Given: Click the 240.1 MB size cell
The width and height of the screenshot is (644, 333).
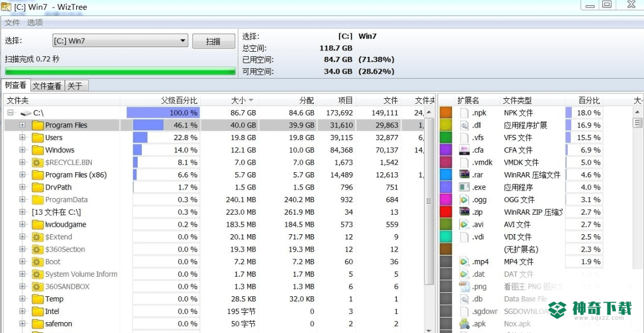Looking at the screenshot, I should coord(241,200).
